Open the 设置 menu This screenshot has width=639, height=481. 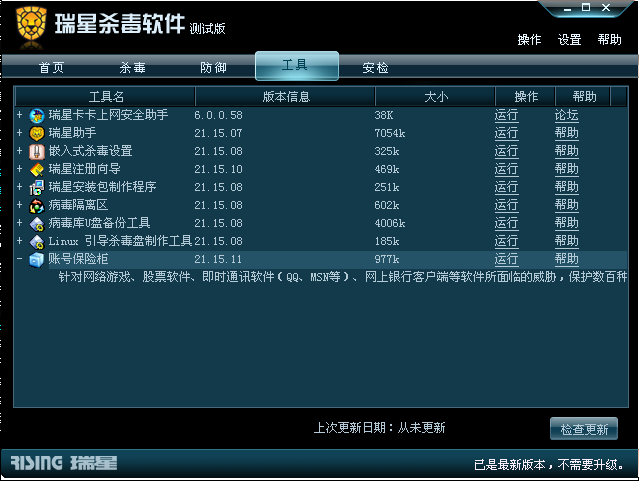[569, 40]
